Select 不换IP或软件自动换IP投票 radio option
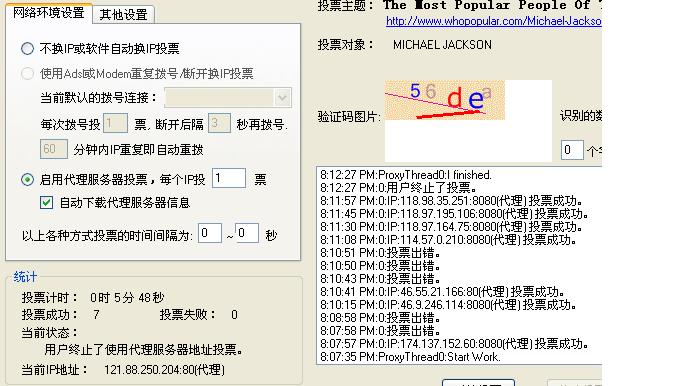683x386 pixels. coord(27,48)
